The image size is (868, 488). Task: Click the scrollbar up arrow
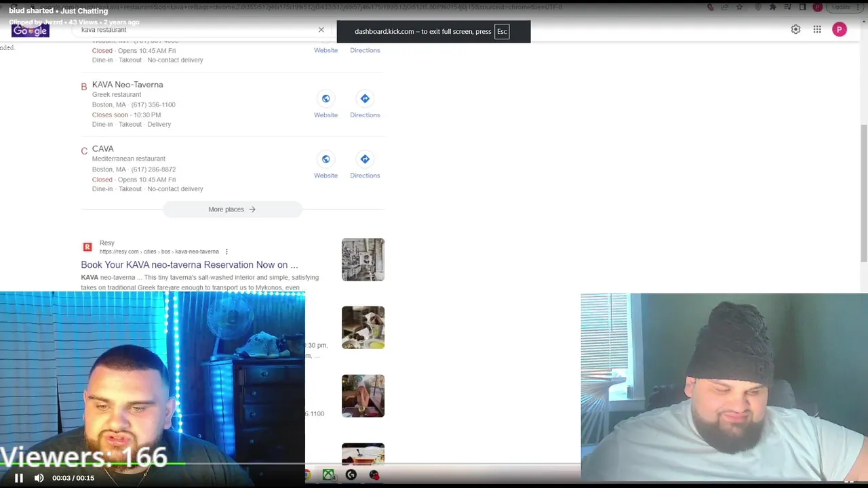pos(863,20)
